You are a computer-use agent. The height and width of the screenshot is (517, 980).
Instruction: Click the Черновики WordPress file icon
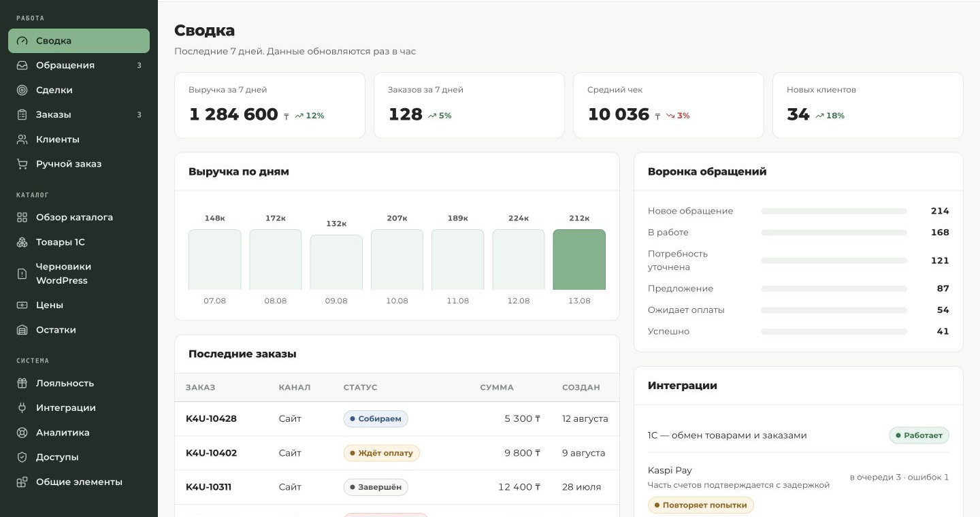[22, 273]
